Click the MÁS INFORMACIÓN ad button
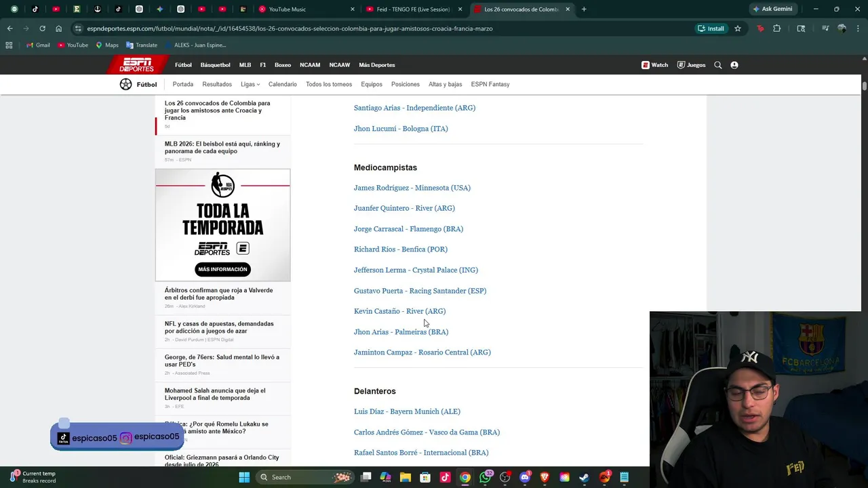The width and height of the screenshot is (868, 488). pyautogui.click(x=223, y=269)
